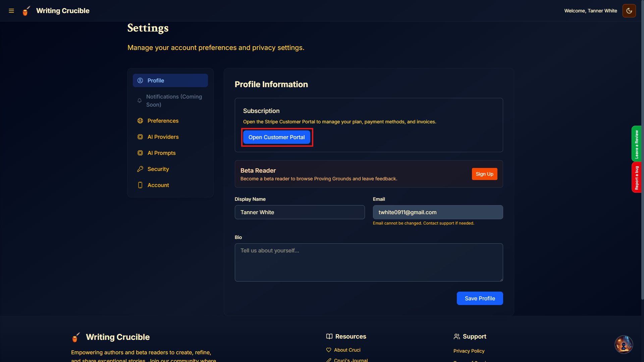Click the Report a bug tab
644x362 pixels.
tap(636, 178)
